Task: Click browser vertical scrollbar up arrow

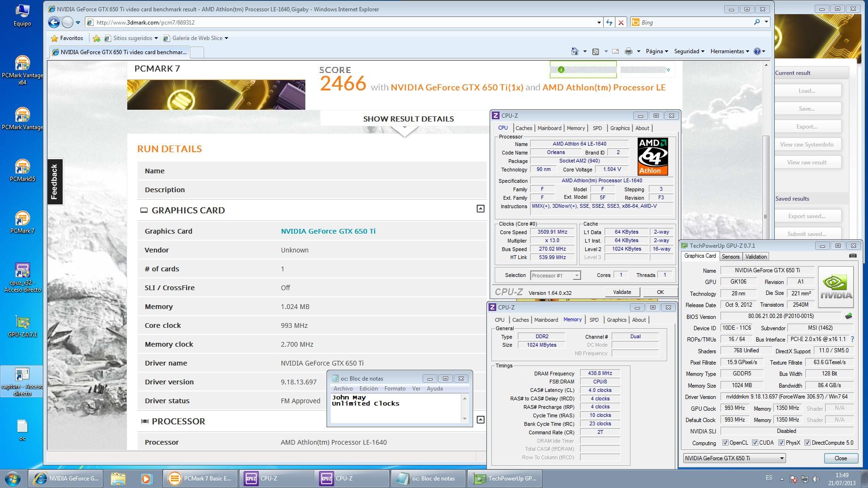Action: click(x=766, y=65)
